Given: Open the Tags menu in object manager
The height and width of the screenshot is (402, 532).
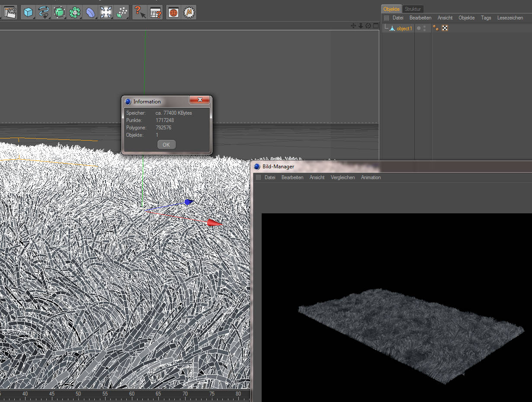Looking at the screenshot, I should tap(486, 18).
